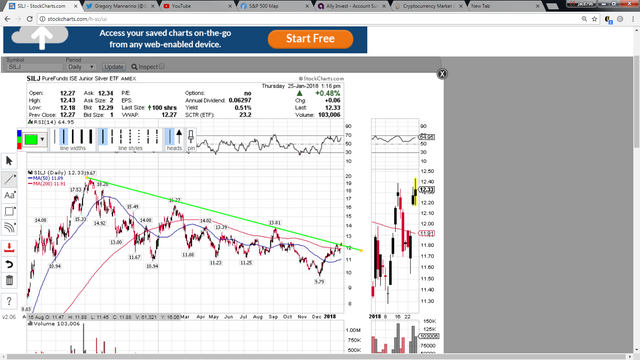Click the undo arrow icon
Image resolution: width=640 pixels, height=360 pixels.
9,264
